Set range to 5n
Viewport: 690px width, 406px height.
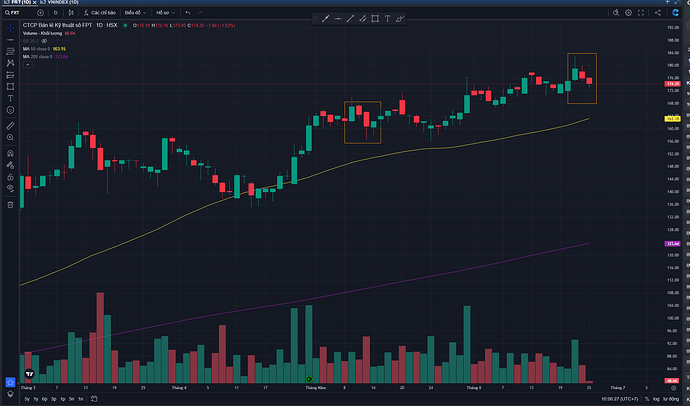pos(71,399)
